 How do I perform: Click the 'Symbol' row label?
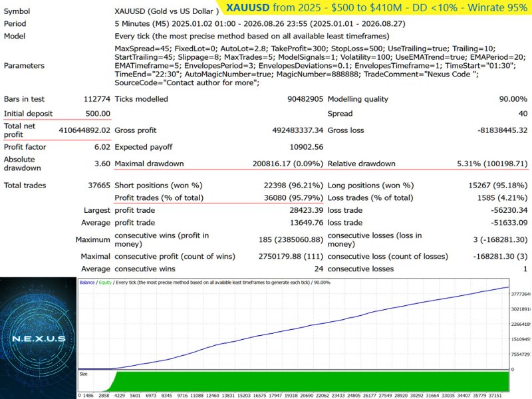click(x=17, y=11)
